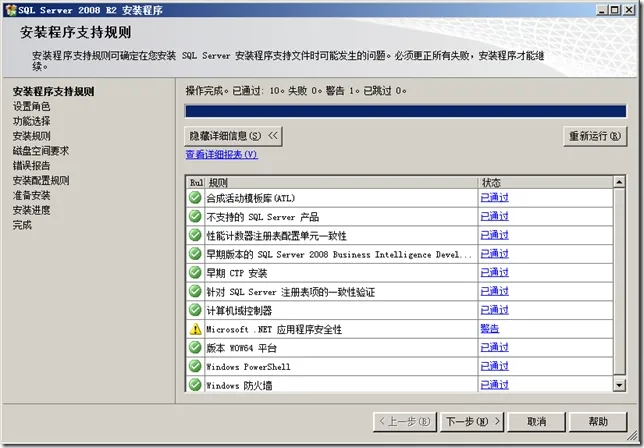Click the 规则 column header
Viewport: 644px width, 448px height.
click(x=341, y=182)
